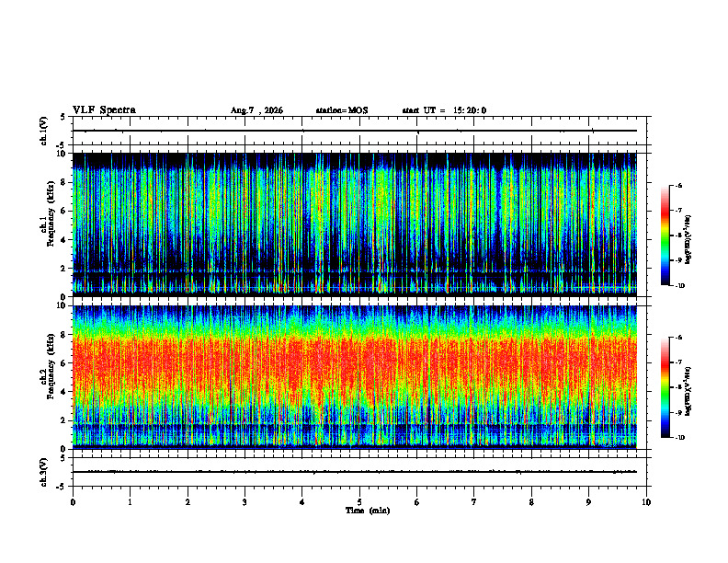Screen dimensions: 728x563
Task: Click the ch.3 voltage waveform trace
Action: (355, 472)
